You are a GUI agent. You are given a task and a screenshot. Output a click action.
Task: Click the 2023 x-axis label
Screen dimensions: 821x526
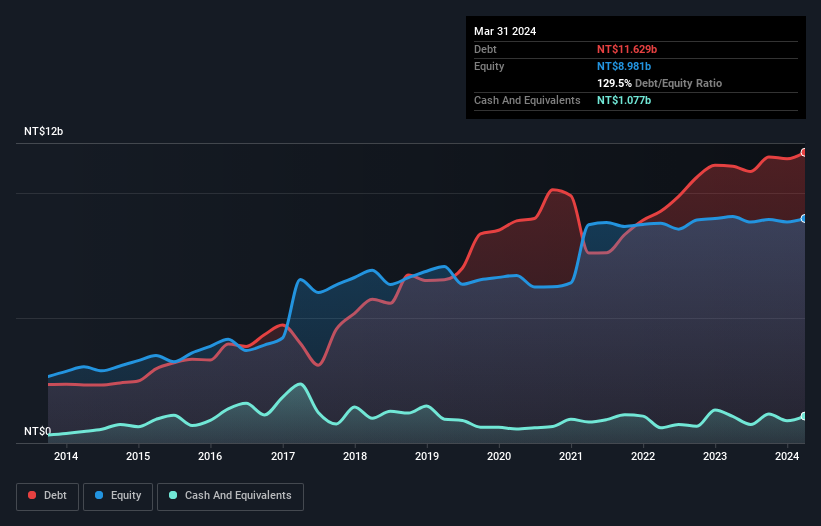coord(715,456)
